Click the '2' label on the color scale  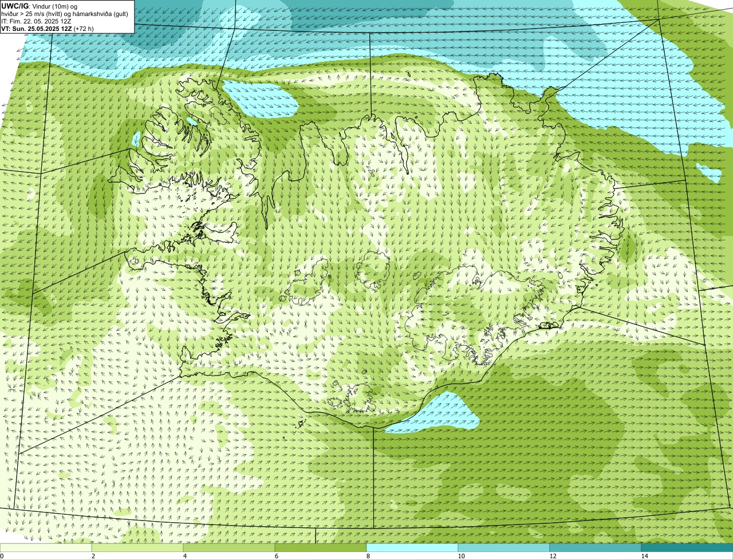(x=93, y=556)
